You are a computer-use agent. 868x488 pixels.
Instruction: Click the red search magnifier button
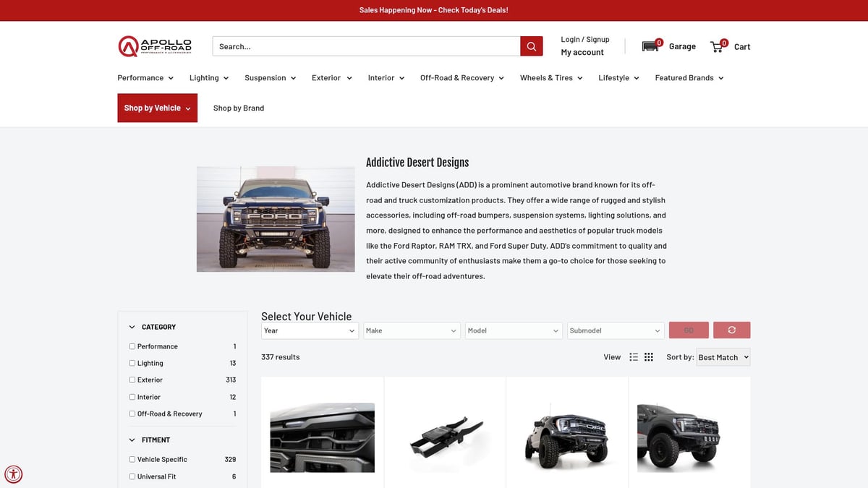click(531, 46)
